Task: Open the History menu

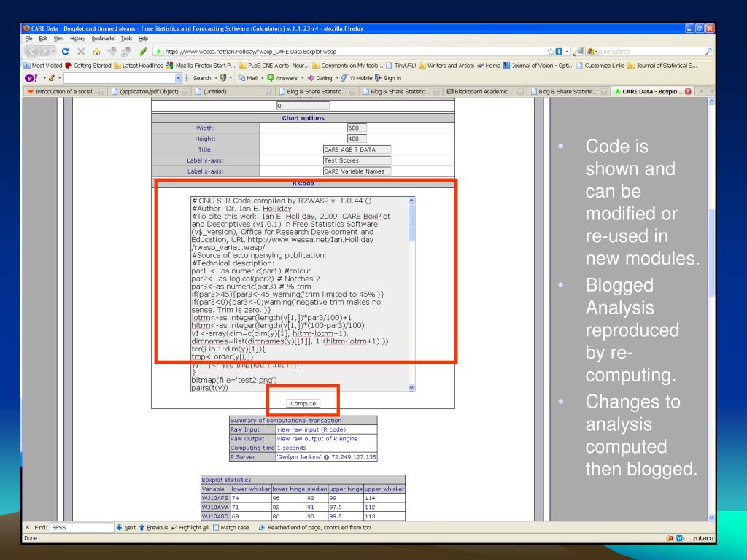Action: pyautogui.click(x=77, y=39)
